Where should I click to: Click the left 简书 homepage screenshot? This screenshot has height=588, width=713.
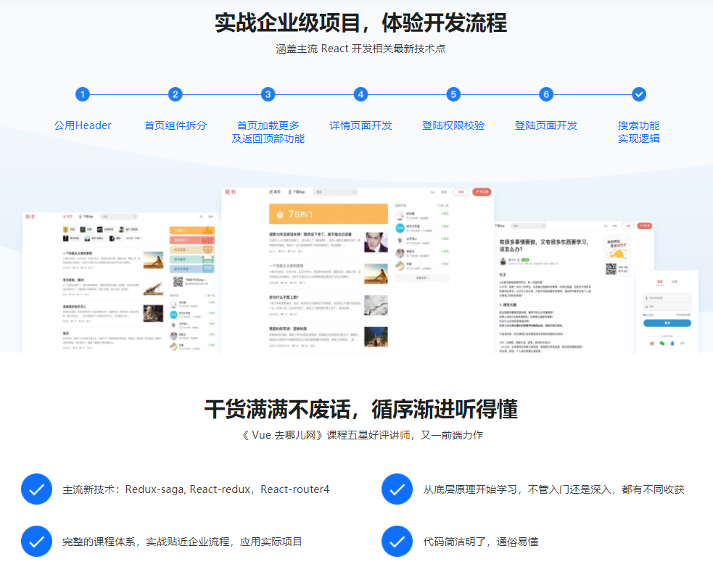point(120,283)
